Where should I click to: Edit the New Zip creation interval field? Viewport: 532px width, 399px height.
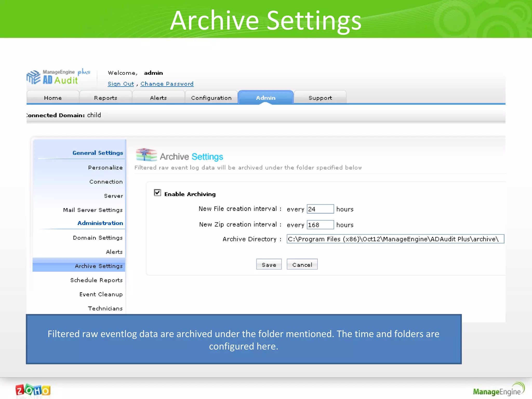coord(320,225)
